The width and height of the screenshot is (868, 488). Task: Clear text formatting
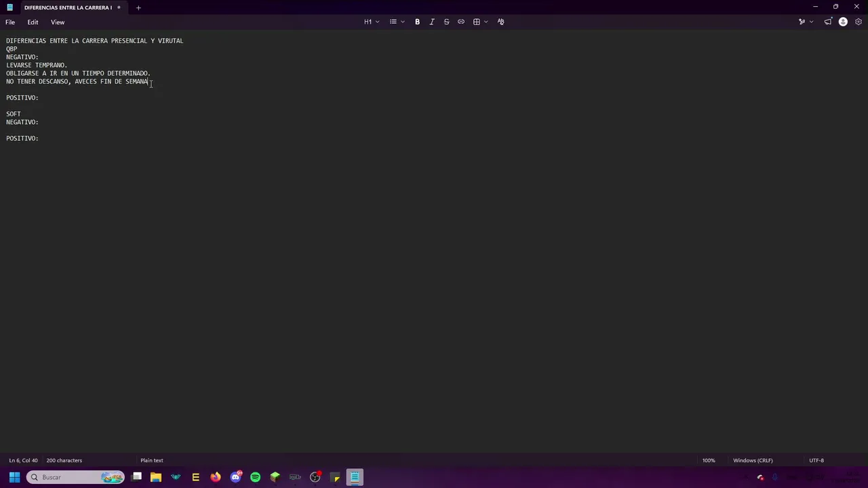click(501, 22)
